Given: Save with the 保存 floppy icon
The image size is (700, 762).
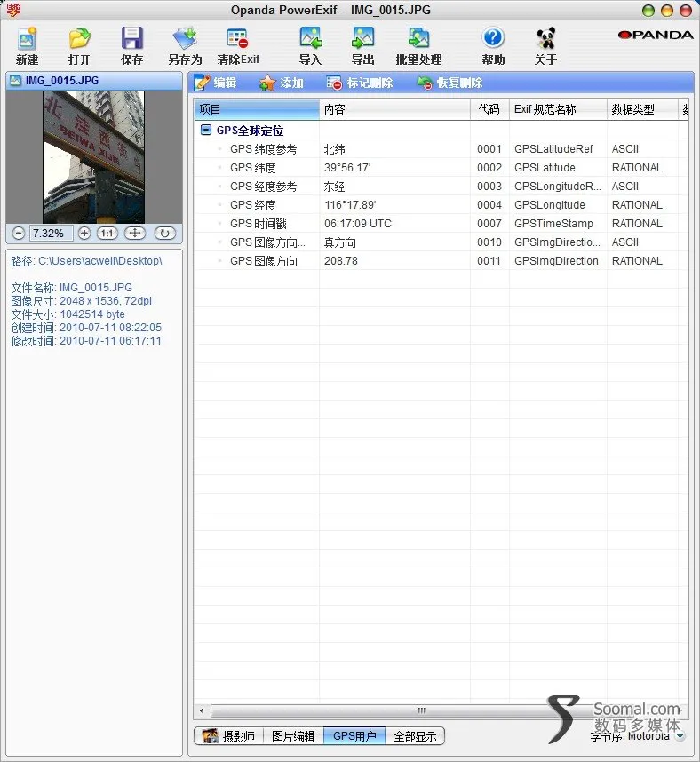Looking at the screenshot, I should click(131, 45).
